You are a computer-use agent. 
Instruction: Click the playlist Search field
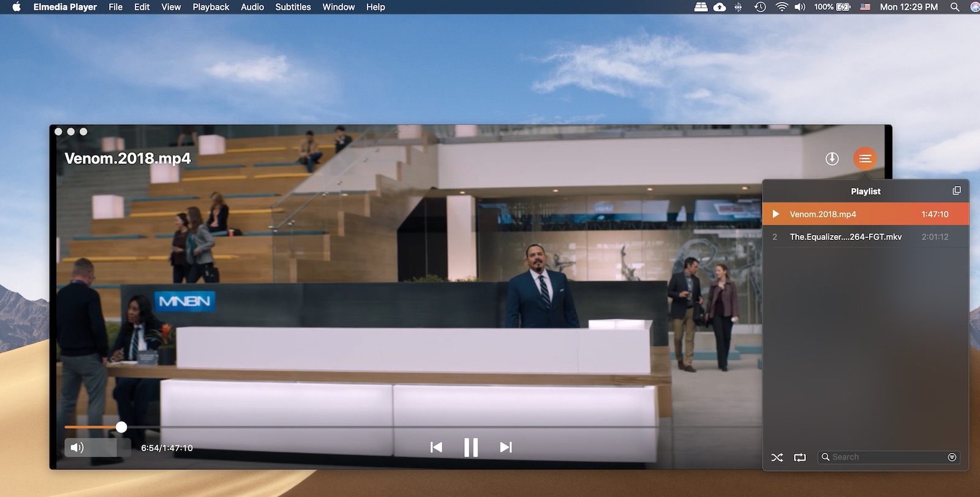[x=889, y=457]
